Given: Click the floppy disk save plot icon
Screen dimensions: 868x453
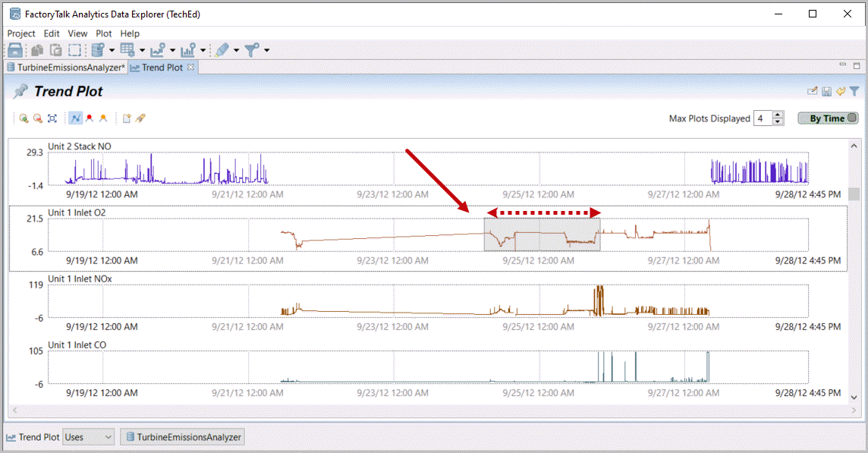Looking at the screenshot, I should (x=826, y=92).
